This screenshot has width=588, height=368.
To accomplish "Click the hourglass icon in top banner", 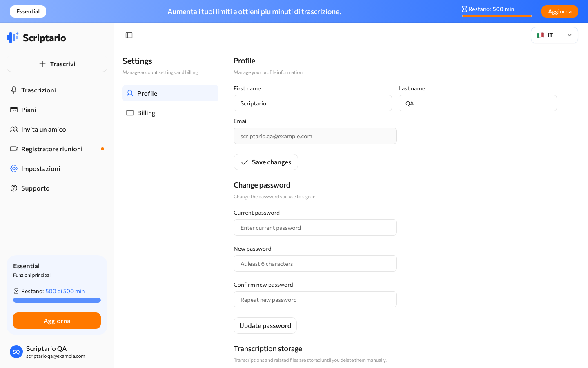I will [x=464, y=9].
